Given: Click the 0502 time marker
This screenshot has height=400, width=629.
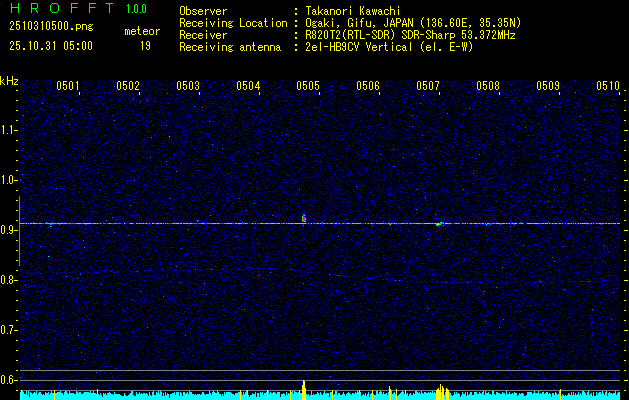Looking at the screenshot, I should (127, 86).
